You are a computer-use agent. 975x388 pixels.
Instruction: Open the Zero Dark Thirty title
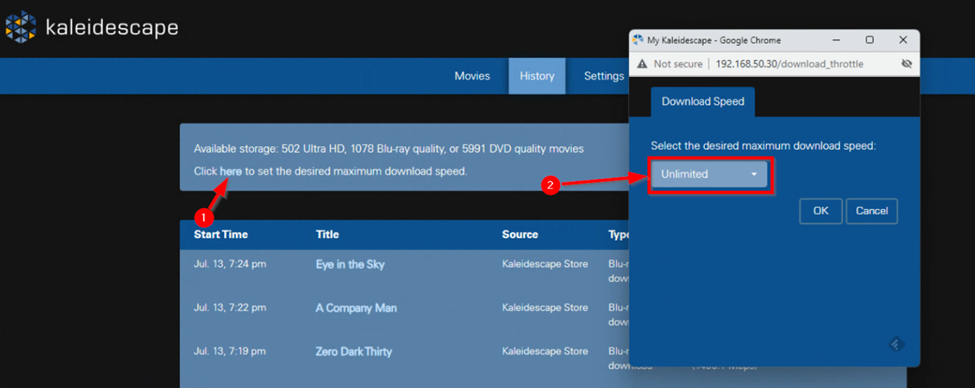354,351
